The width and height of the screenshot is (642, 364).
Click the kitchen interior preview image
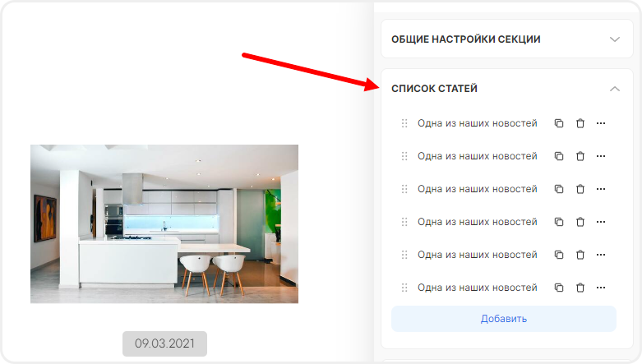(x=164, y=223)
